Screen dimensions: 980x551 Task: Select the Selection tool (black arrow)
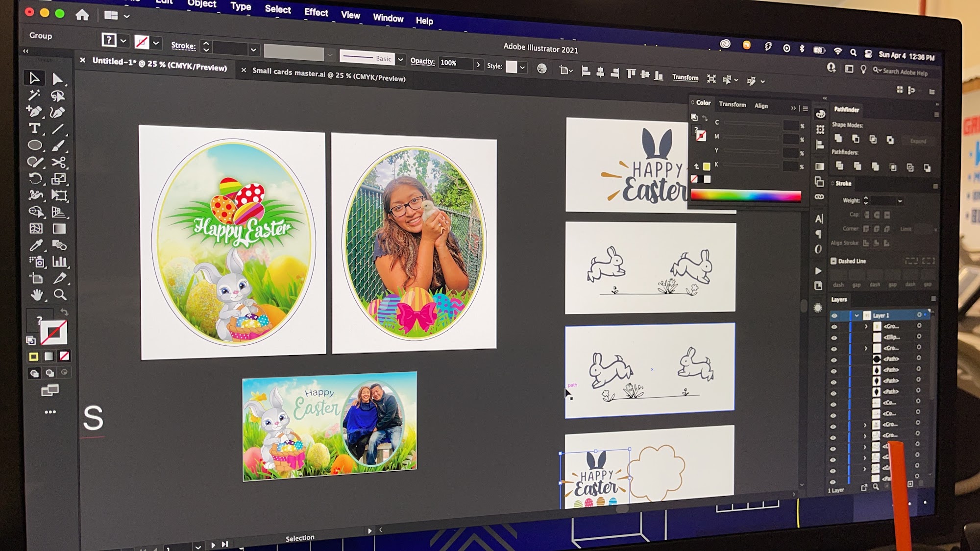point(34,78)
